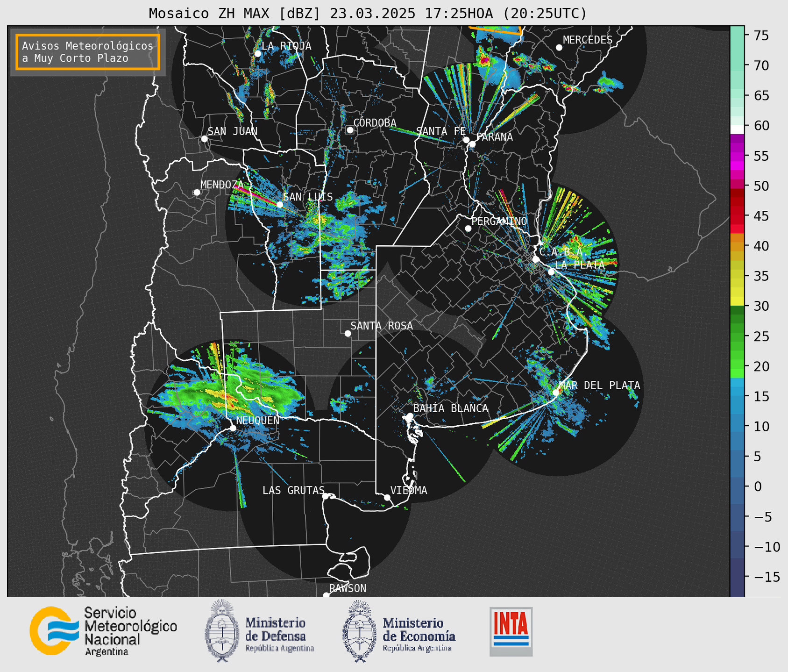Click the yellow 30 dBZ band on colorbar
Image resolution: width=788 pixels, height=672 pixels.
coord(737,302)
